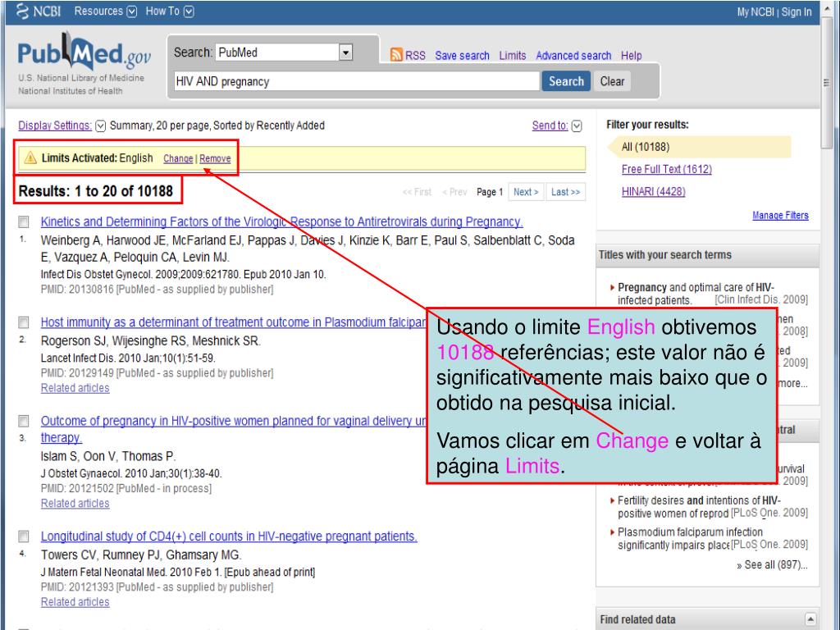This screenshot has width=840, height=630.
Task: Click the Page 1 indicator
Action: pos(490,192)
